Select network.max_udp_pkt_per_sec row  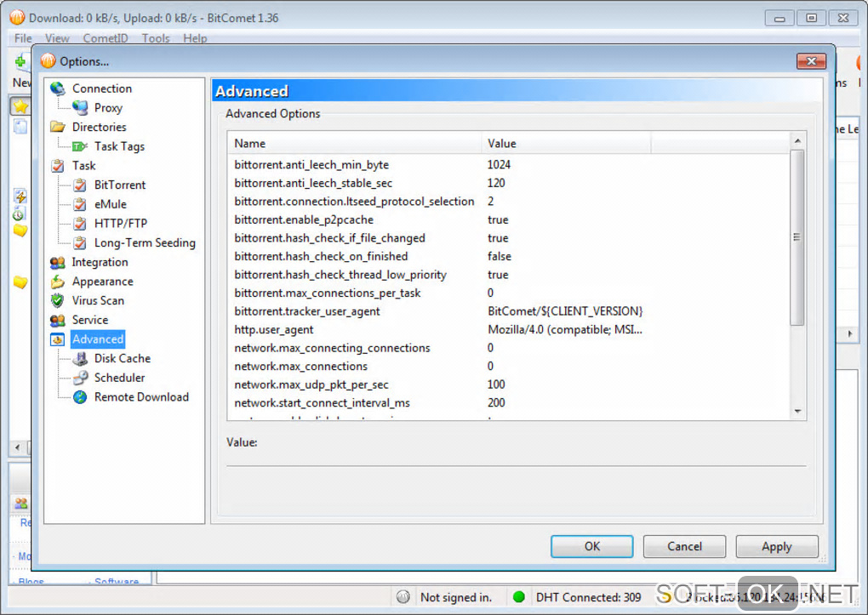coord(508,384)
